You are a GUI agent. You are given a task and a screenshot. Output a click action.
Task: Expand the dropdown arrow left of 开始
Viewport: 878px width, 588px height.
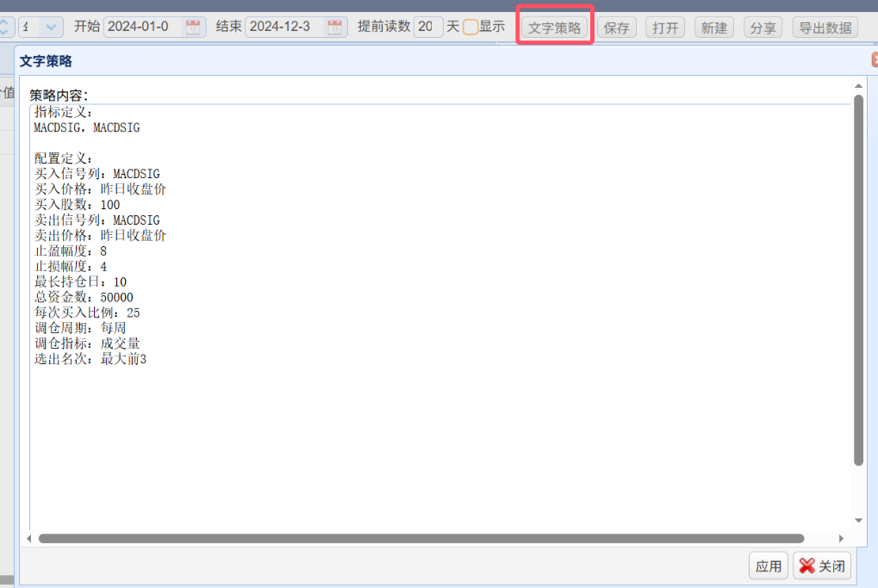(51, 27)
